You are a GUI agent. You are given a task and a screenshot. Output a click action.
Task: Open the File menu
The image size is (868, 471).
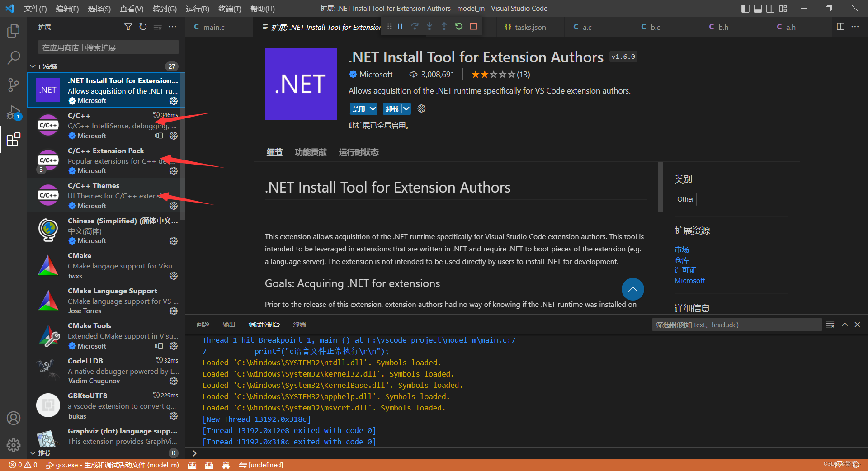[35, 9]
